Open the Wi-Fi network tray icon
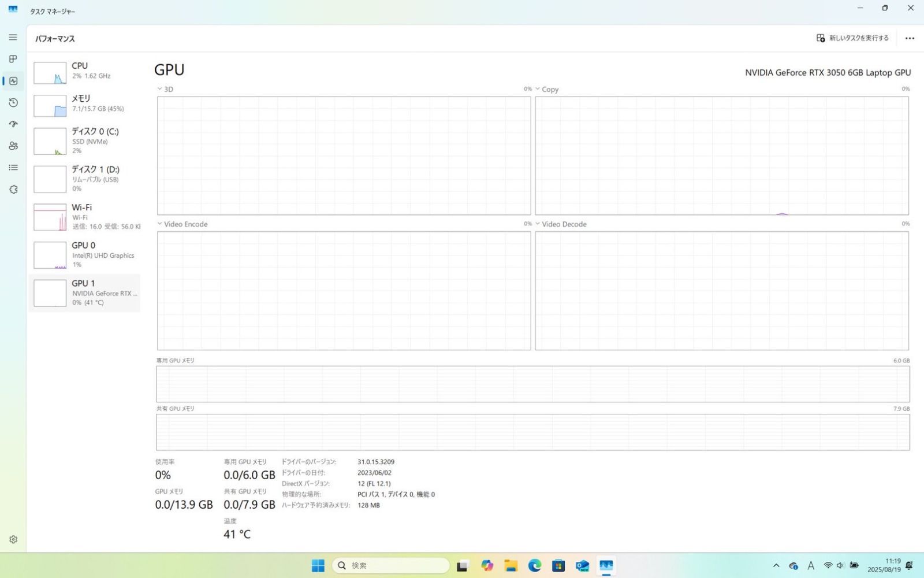This screenshot has height=578, width=924. tap(828, 565)
